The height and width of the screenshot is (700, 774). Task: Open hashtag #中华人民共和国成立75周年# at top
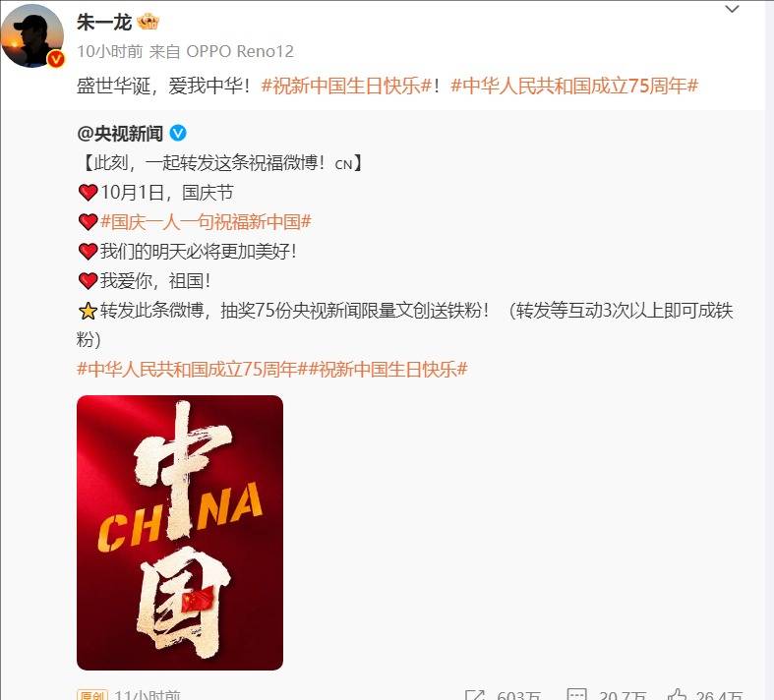pyautogui.click(x=574, y=86)
